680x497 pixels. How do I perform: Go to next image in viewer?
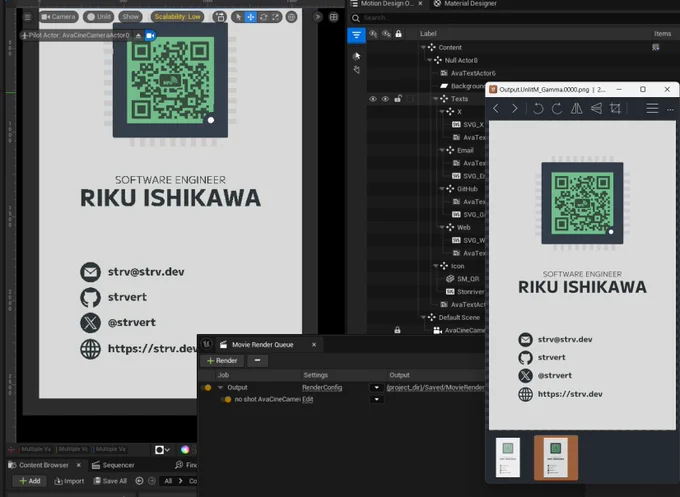pos(514,108)
